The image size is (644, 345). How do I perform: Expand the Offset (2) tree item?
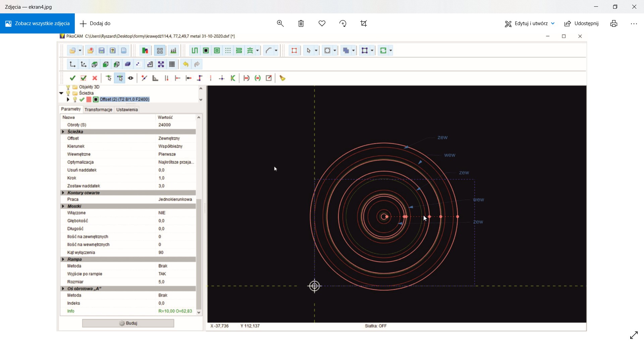68,100
